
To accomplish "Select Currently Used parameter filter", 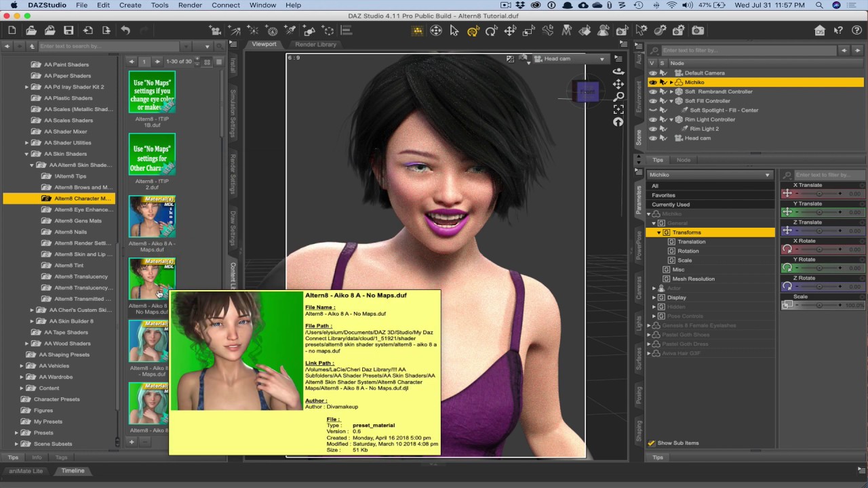I will point(671,205).
